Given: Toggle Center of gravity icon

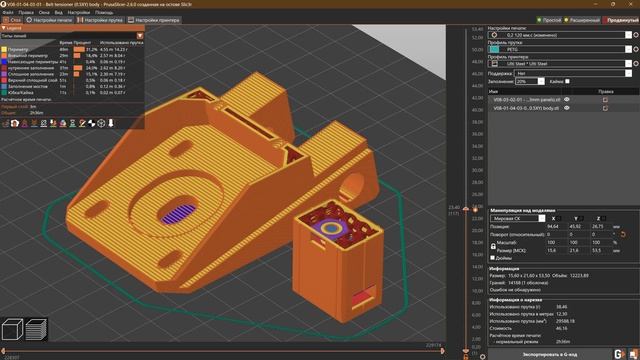Looking at the screenshot, I should pos(91,123).
